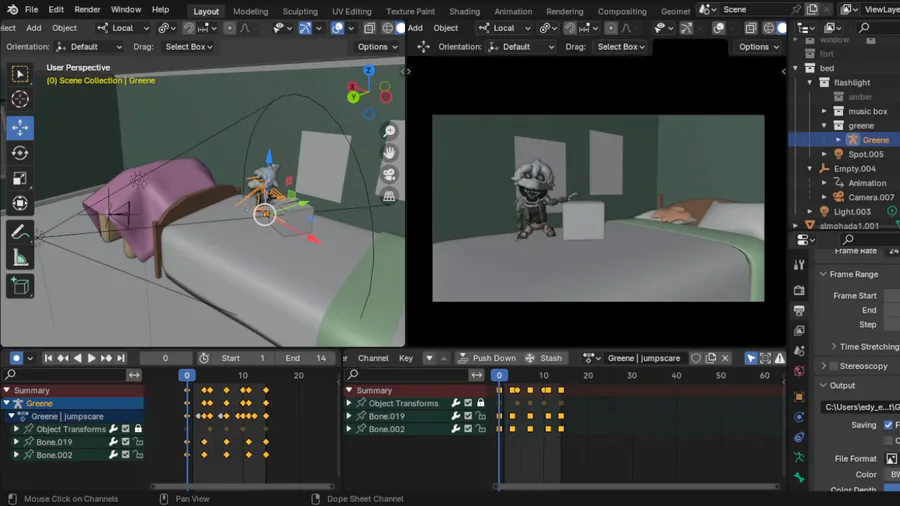Open the File menu
The width and height of the screenshot is (900, 506).
pyautogui.click(x=32, y=10)
